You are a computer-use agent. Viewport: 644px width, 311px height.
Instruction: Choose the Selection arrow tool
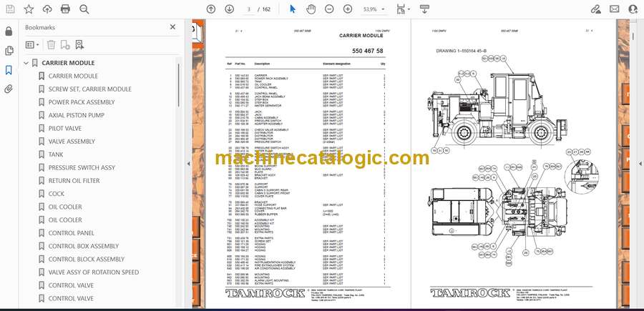point(293,9)
